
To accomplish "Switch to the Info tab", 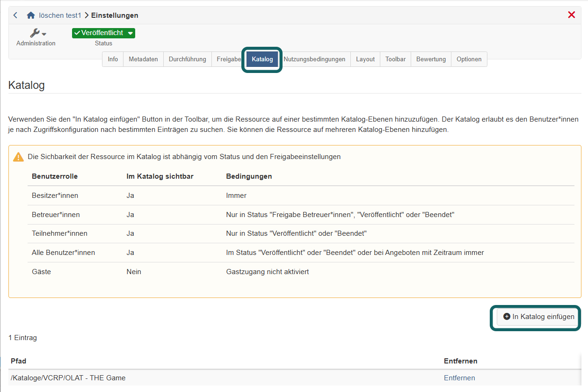I will pos(113,59).
